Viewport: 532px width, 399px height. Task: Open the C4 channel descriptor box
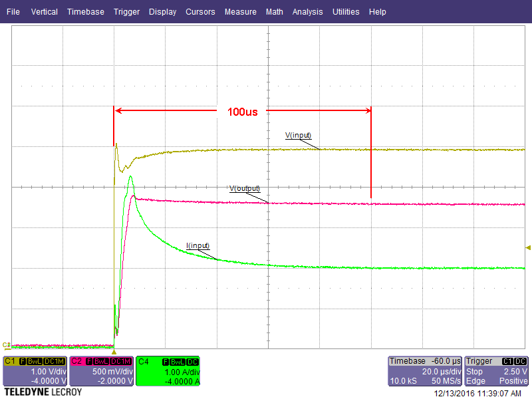pos(168,371)
